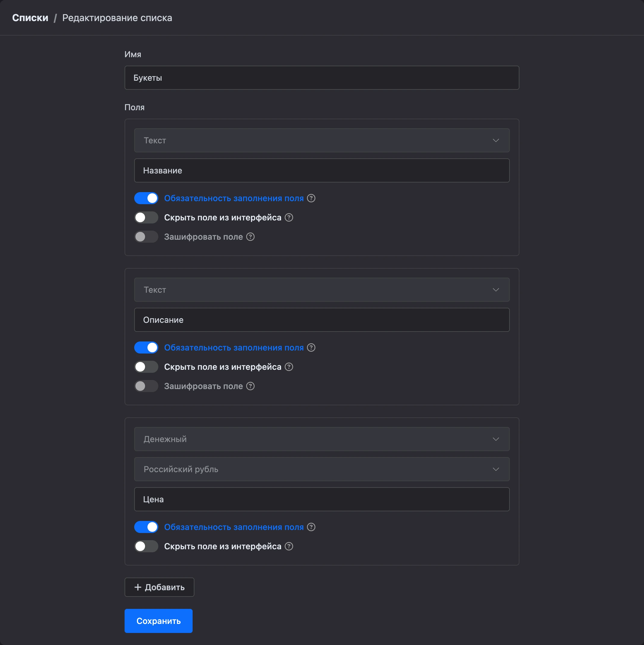The image size is (644, 645).
Task: Expand the Российский рубль currency dropdown
Action: tap(322, 469)
